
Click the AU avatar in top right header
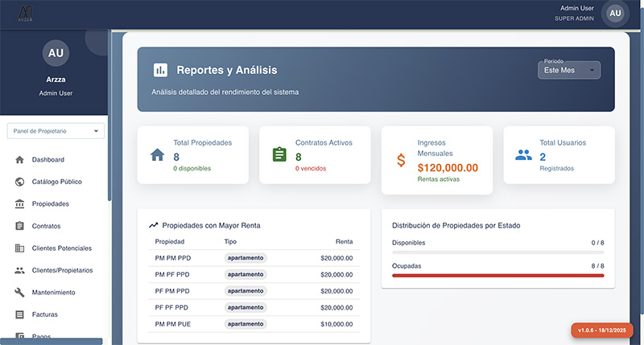point(616,13)
